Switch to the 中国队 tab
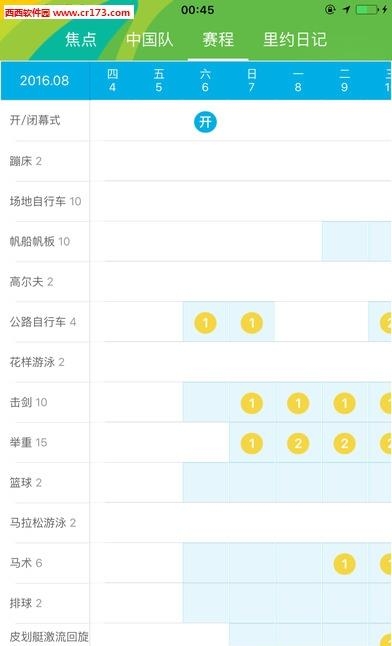Screen dimensions: 392x646 click(150, 40)
